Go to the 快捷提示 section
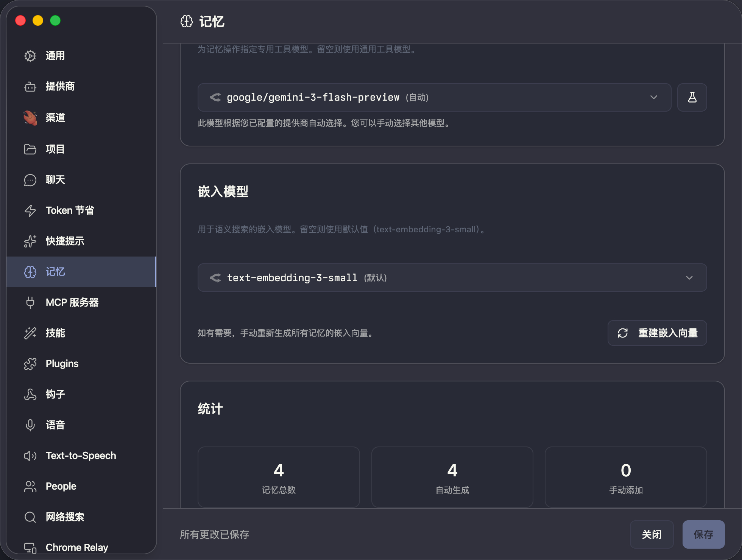The width and height of the screenshot is (742, 560). (65, 241)
